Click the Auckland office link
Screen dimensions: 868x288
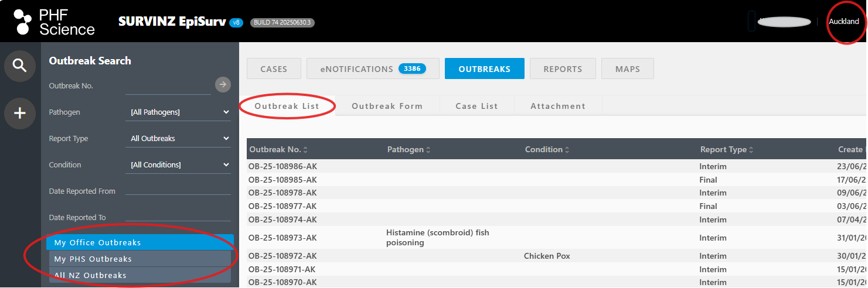tap(844, 22)
